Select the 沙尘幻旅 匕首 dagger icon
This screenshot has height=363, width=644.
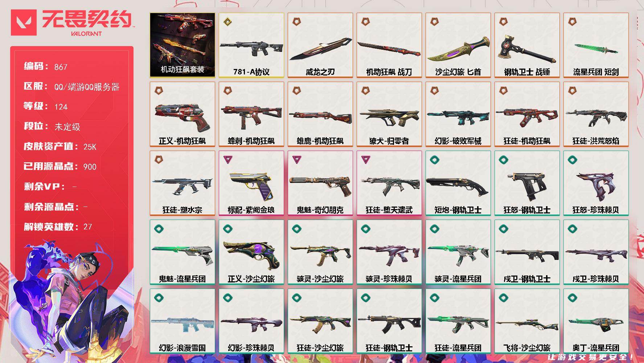click(x=458, y=50)
